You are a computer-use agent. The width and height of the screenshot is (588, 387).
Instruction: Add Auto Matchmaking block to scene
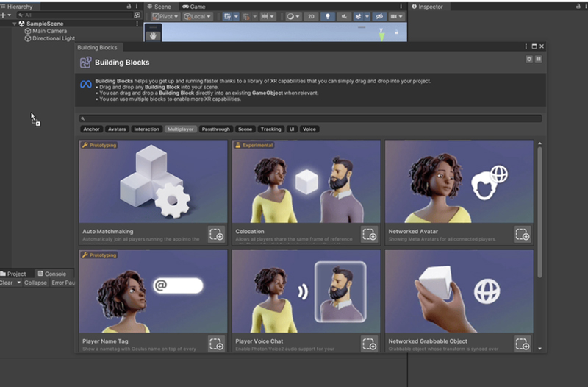(216, 235)
